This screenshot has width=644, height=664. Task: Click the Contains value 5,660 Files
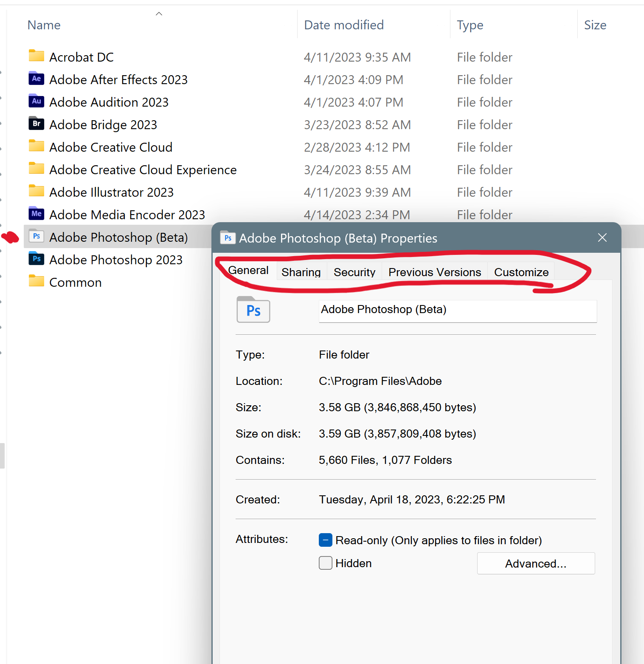click(x=385, y=460)
